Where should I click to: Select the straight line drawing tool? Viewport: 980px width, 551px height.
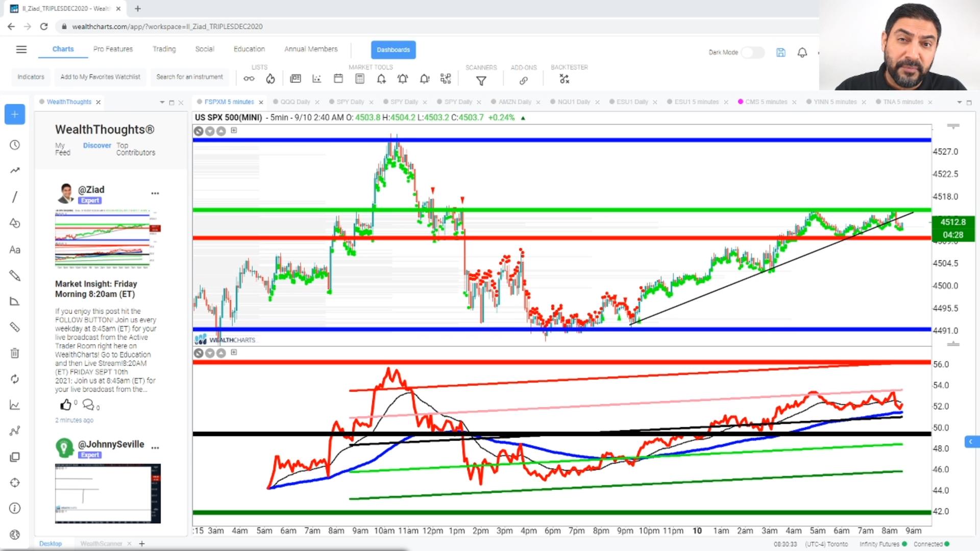(15, 197)
